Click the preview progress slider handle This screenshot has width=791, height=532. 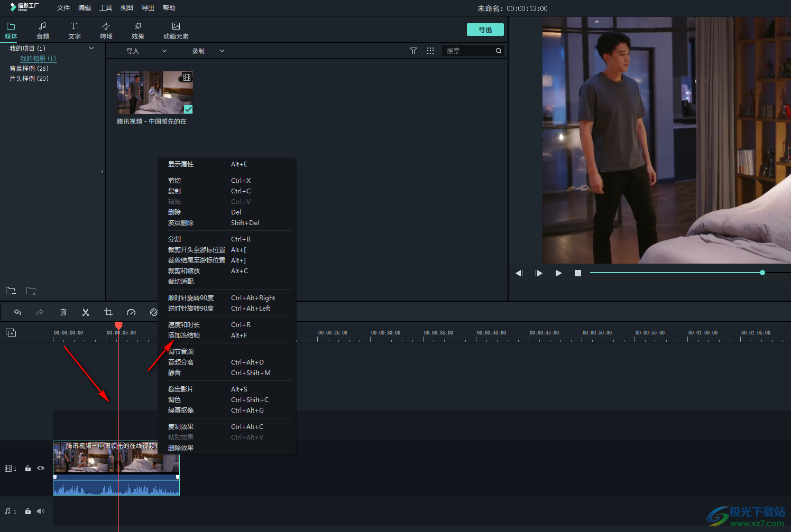coord(762,273)
